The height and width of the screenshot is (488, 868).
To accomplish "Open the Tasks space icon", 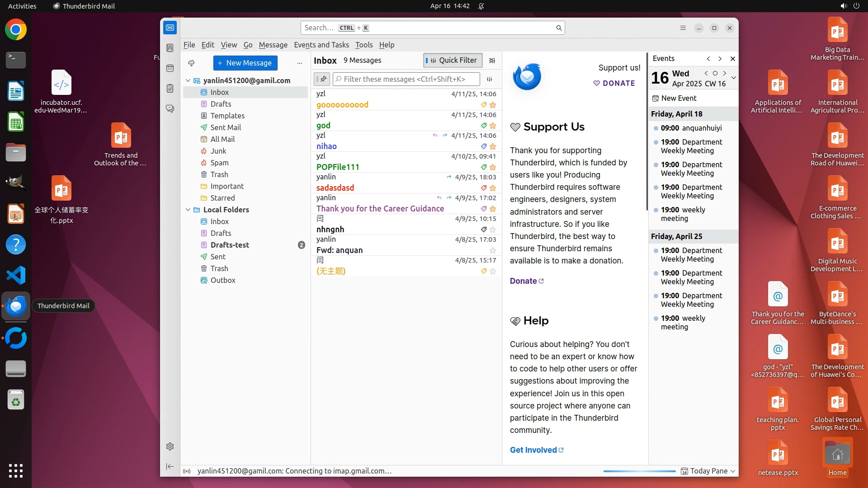I will point(170,89).
